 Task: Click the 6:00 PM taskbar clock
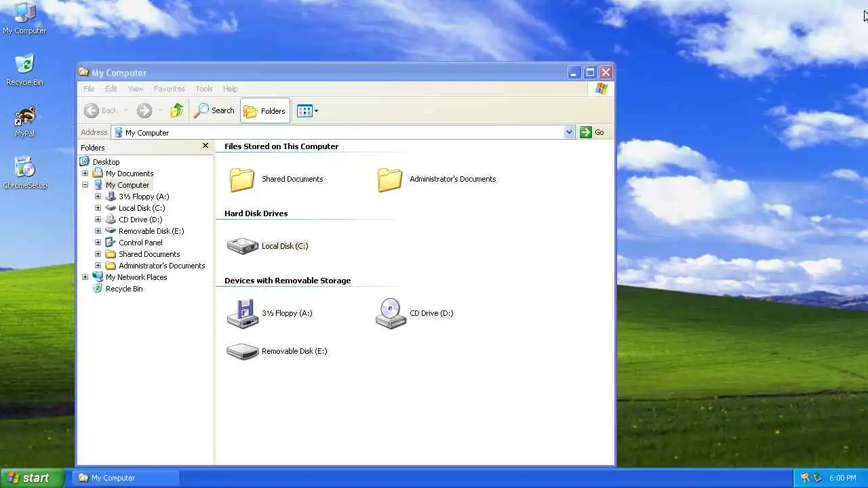click(x=843, y=478)
